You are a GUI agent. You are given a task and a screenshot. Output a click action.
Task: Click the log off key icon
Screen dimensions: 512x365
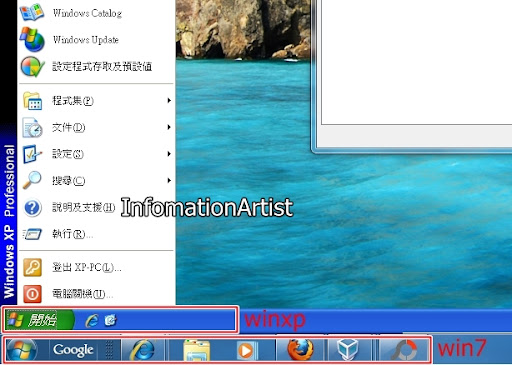coord(32,267)
